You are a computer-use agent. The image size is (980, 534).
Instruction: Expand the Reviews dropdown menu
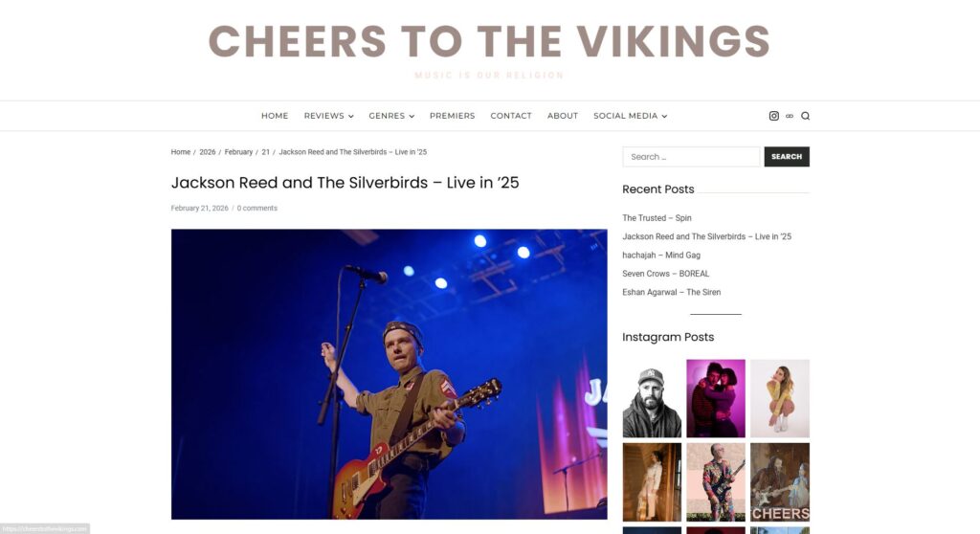pos(329,116)
